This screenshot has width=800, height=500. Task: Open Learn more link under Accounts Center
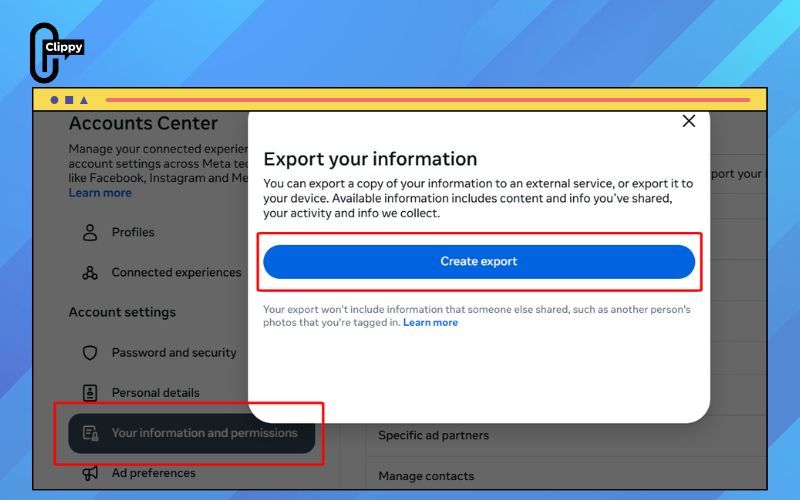[x=100, y=193]
